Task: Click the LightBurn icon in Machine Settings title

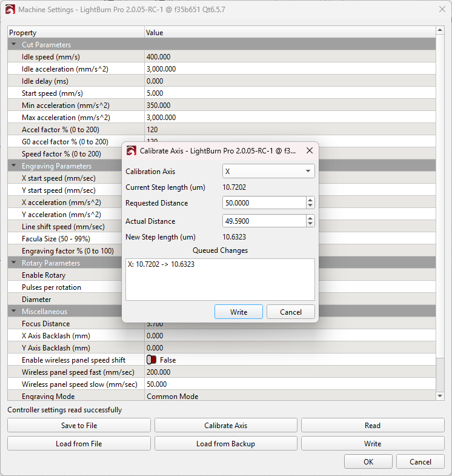Action: (10, 10)
